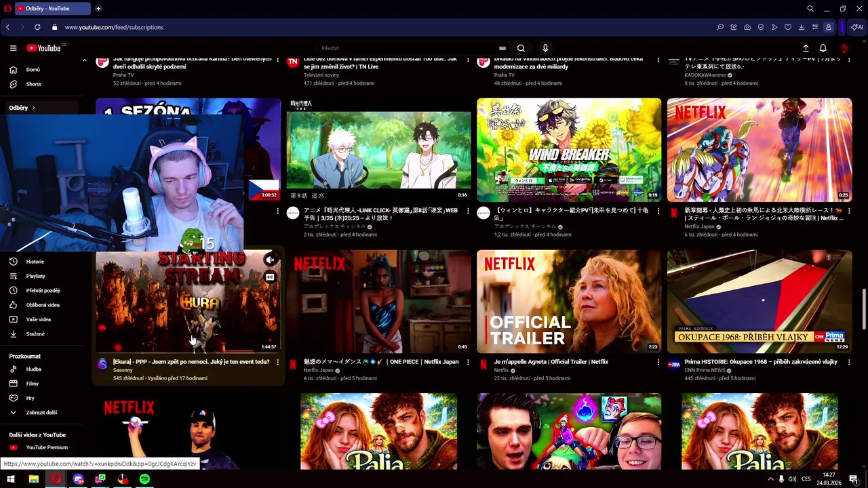Screen dimensions: 868x488
Task: Open options menu for Link Click anime video
Action: (x=468, y=211)
